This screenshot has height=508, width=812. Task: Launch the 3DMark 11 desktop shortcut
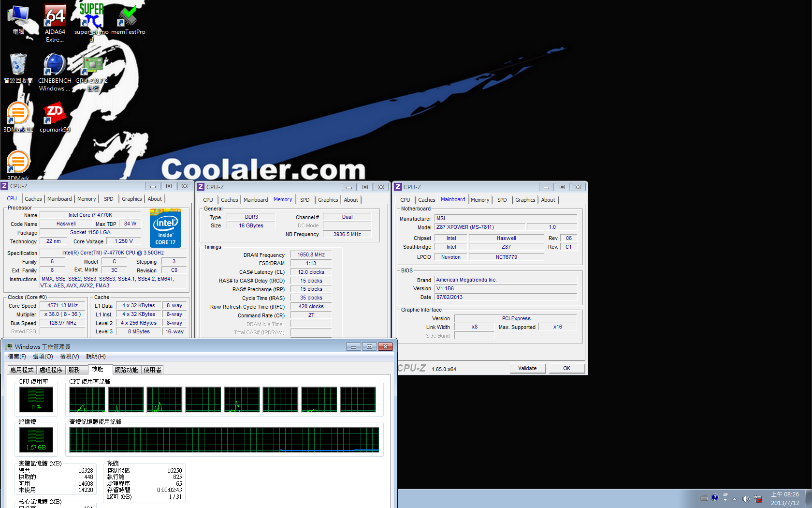click(x=18, y=117)
